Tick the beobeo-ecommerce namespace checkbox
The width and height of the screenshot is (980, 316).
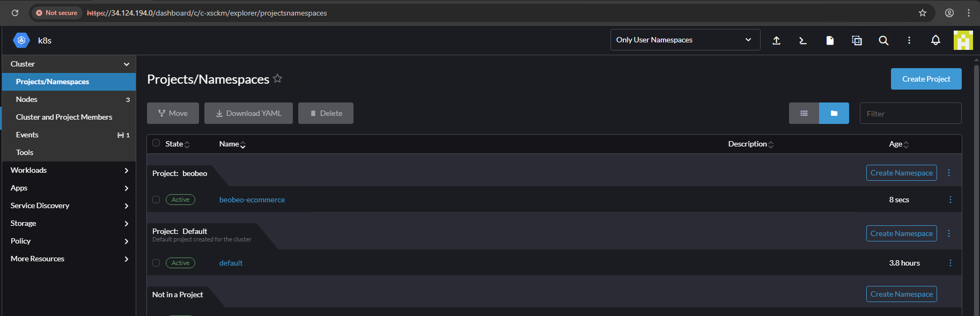[x=156, y=200]
